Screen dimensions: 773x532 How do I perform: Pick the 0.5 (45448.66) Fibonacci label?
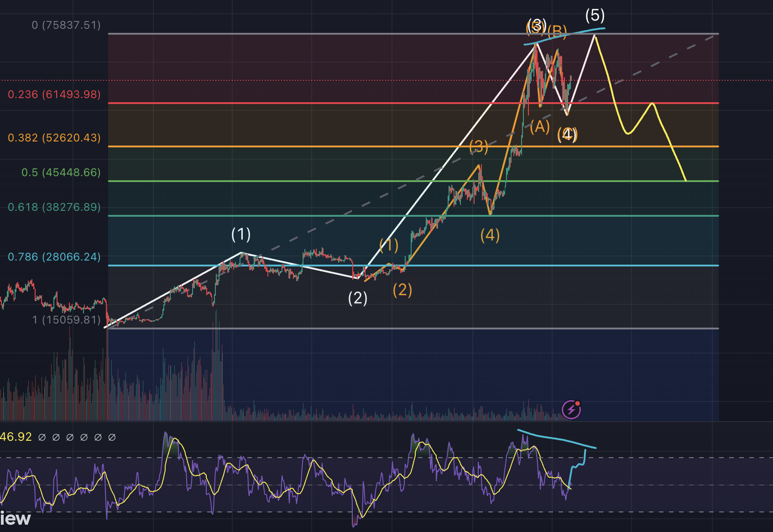coord(61,172)
